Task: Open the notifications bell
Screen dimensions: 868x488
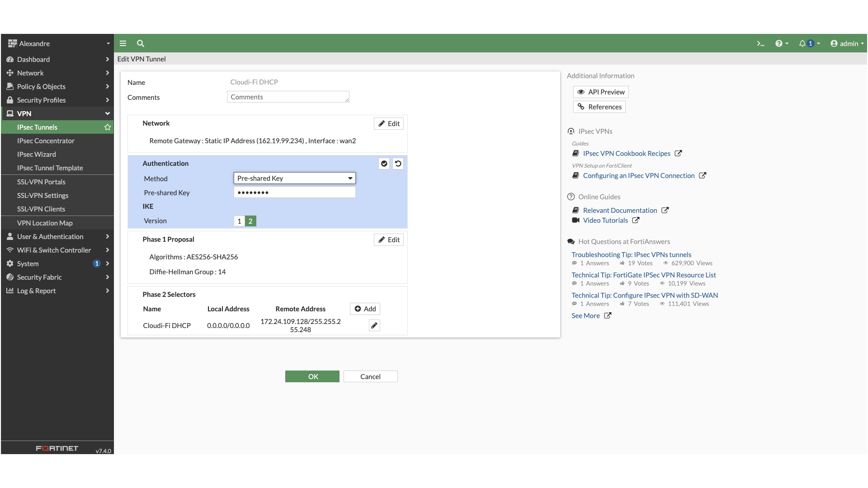Action: point(802,43)
